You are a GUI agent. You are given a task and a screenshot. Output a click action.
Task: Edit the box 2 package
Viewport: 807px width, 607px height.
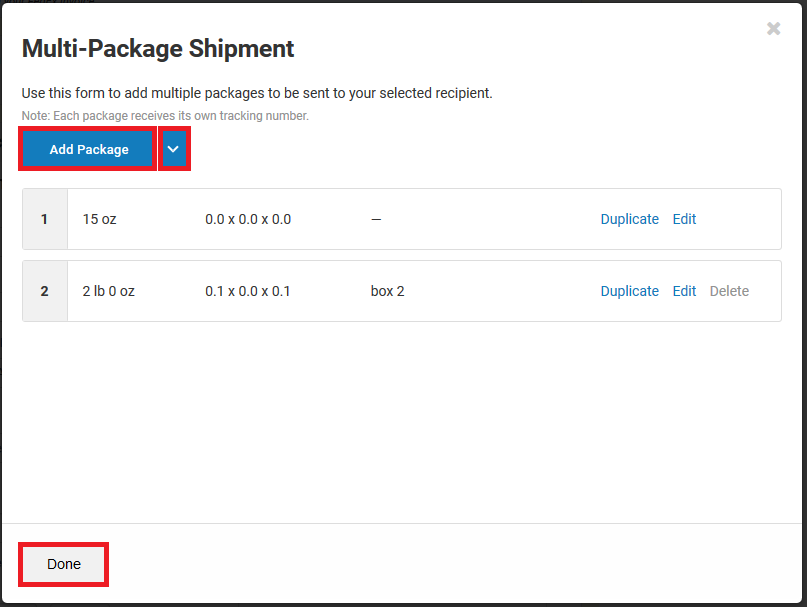point(684,291)
